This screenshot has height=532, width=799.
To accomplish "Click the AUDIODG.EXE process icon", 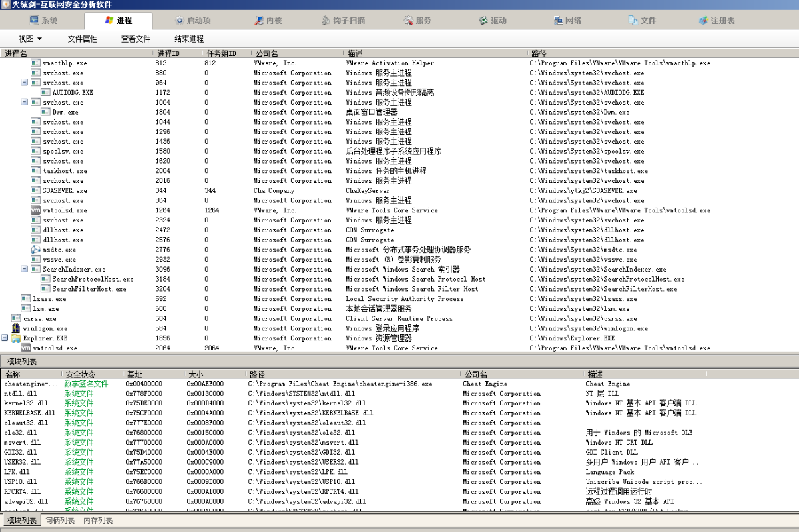I will (x=45, y=93).
